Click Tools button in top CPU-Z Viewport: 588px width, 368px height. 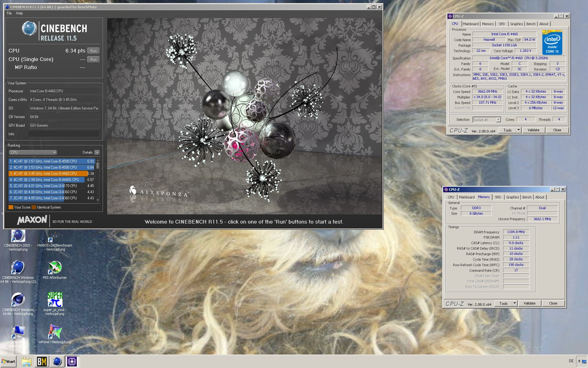point(507,130)
